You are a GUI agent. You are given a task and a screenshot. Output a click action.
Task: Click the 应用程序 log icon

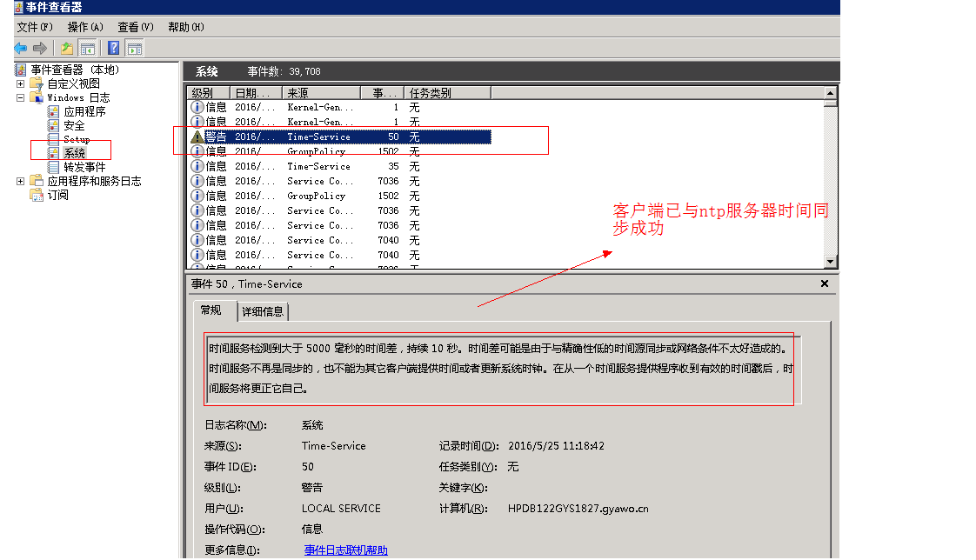click(x=54, y=111)
